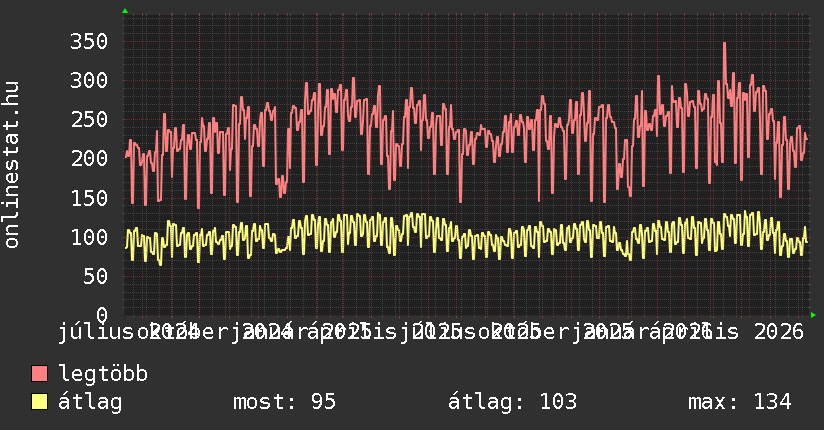The width and height of the screenshot is (824, 430).
Task: Click the yellow átlag legend swatch
Action: pos(39,402)
